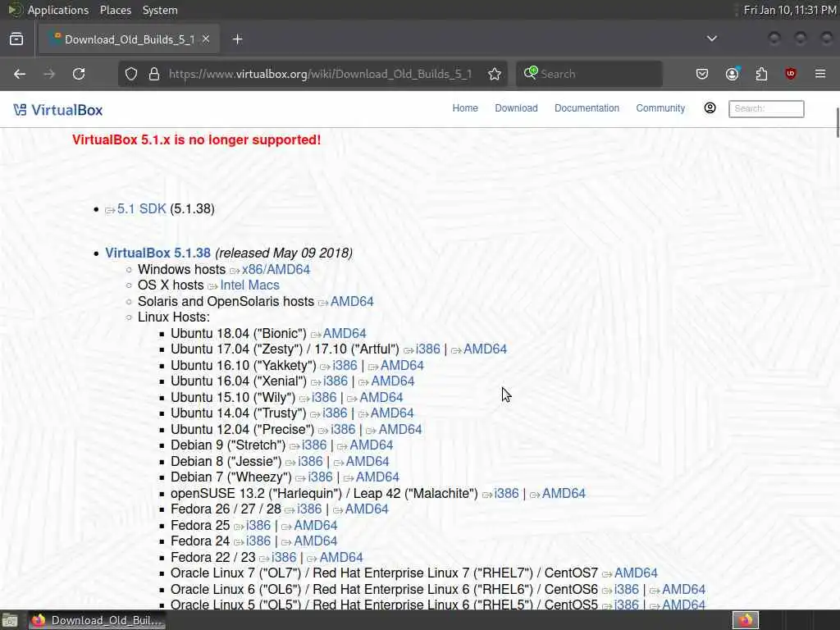This screenshot has height=630, width=840.
Task: Download OS X hosts Intel Macs
Action: (249, 285)
